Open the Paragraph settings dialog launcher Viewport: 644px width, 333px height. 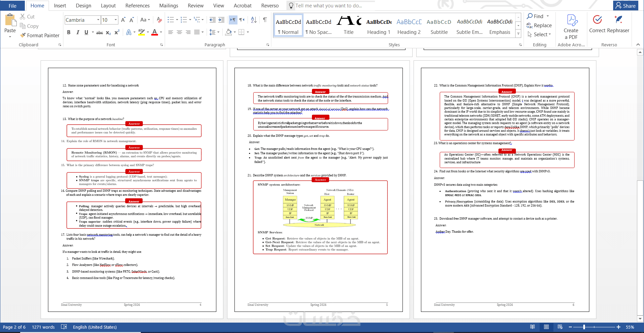pos(268,45)
